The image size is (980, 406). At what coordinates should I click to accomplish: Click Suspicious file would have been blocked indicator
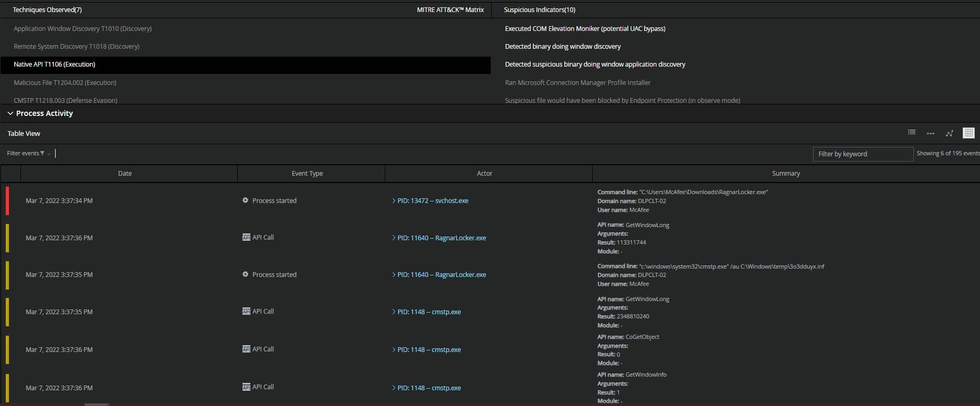623,100
